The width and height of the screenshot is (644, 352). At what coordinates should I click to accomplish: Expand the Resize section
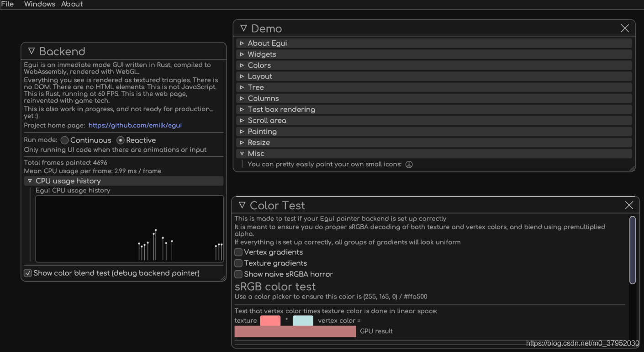434,142
